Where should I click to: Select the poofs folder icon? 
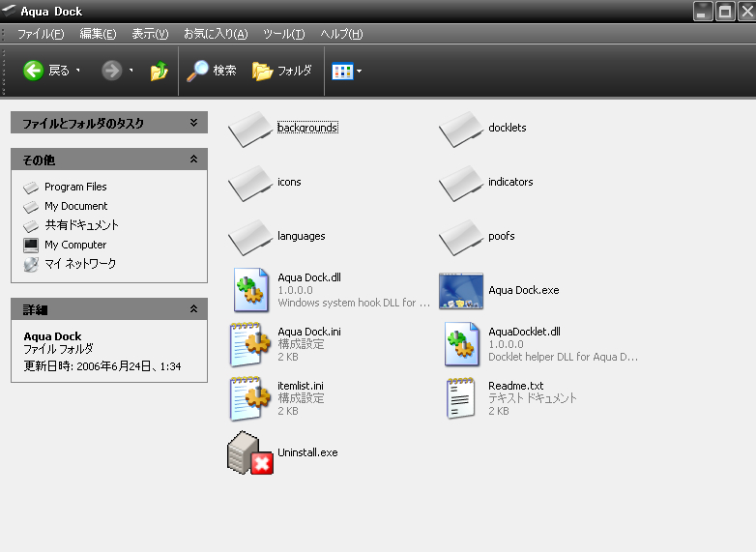click(461, 237)
